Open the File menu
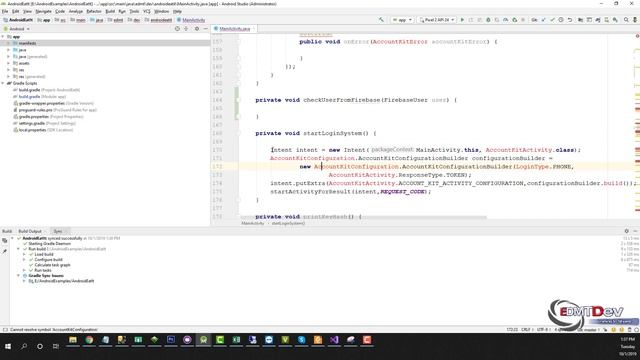The height and width of the screenshot is (360, 640). 5,11
